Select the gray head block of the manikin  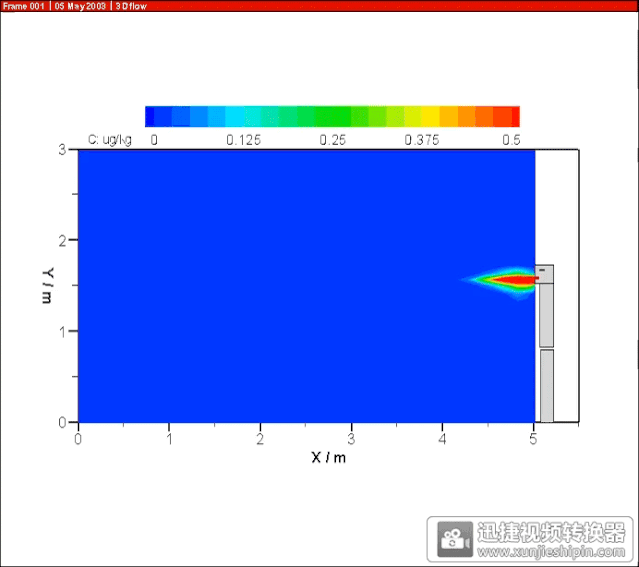coord(545,273)
